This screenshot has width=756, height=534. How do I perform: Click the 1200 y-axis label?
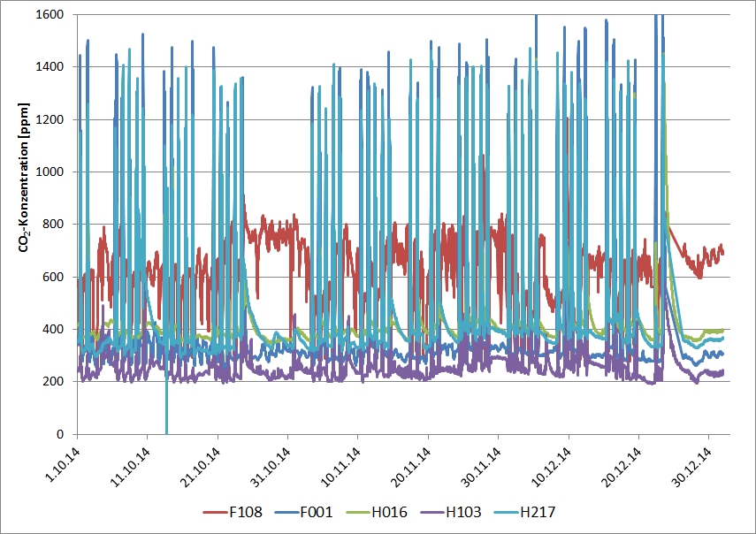tap(50, 119)
